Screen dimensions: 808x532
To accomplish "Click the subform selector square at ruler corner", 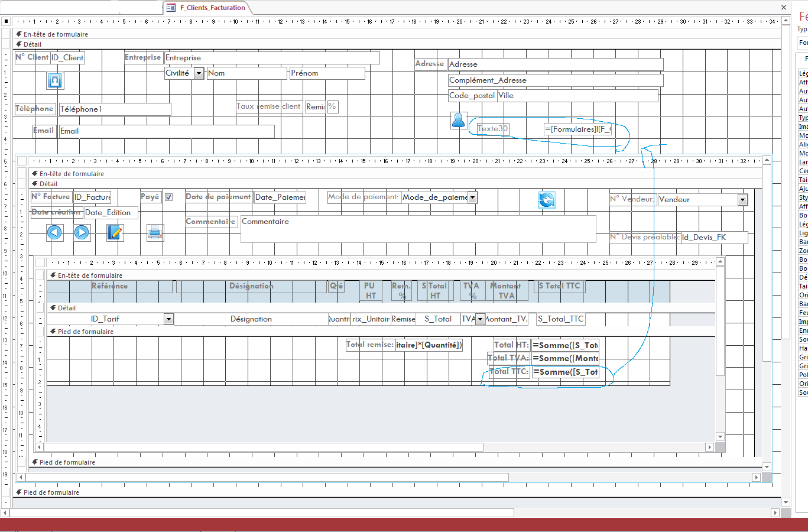I will click(22, 161).
